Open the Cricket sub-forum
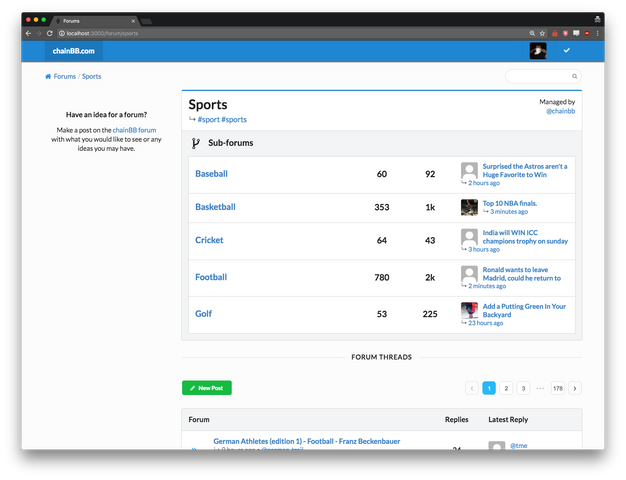This screenshot has width=626, height=480. click(x=209, y=240)
